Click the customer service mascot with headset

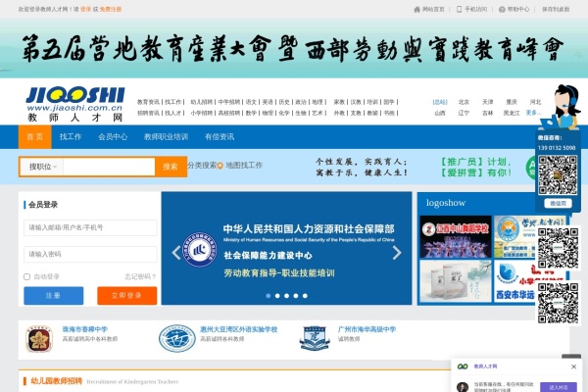point(561,107)
